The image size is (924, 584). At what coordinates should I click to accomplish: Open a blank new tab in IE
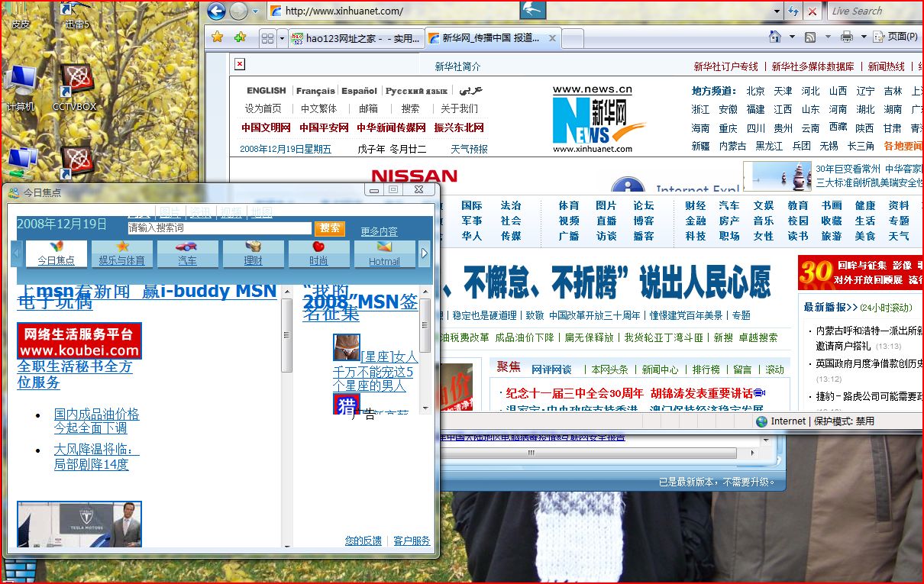(x=573, y=38)
